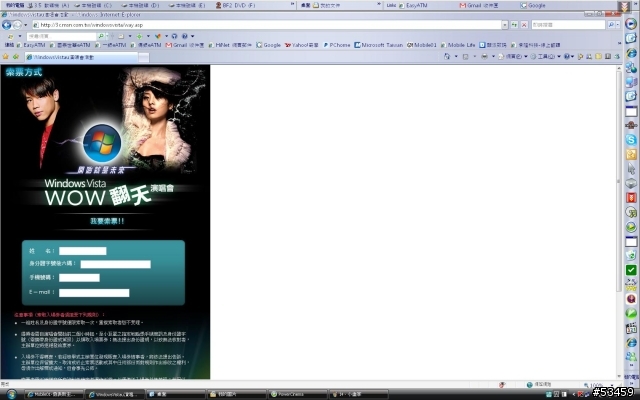This screenshot has width=640, height=400.
Task: Run the search with the magnifier icon
Action: [x=611, y=25]
